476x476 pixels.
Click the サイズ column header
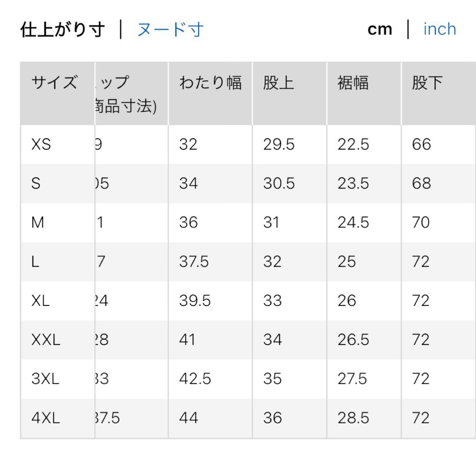click(x=54, y=82)
